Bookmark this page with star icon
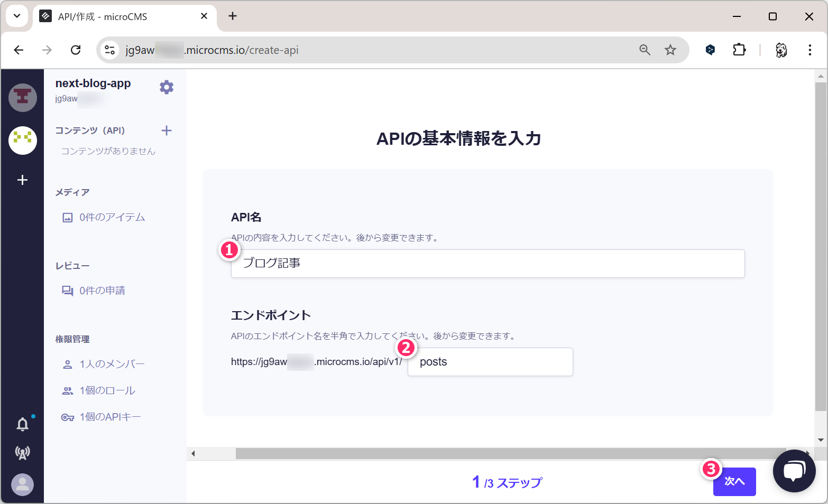 (670, 50)
